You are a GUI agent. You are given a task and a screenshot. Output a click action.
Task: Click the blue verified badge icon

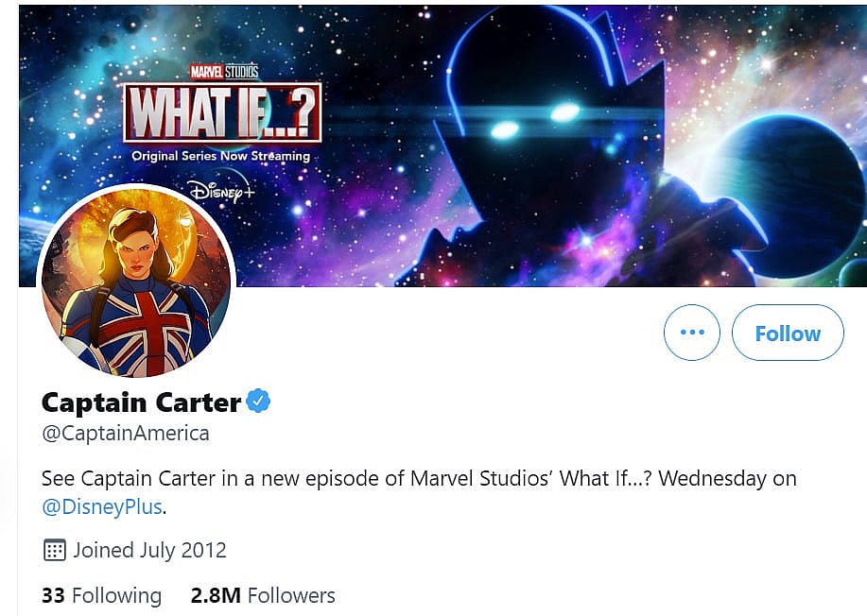[258, 402]
